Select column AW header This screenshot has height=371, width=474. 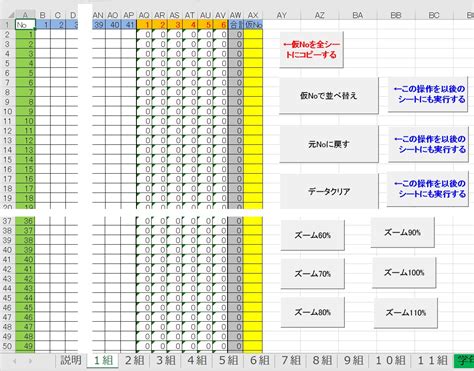(236, 15)
